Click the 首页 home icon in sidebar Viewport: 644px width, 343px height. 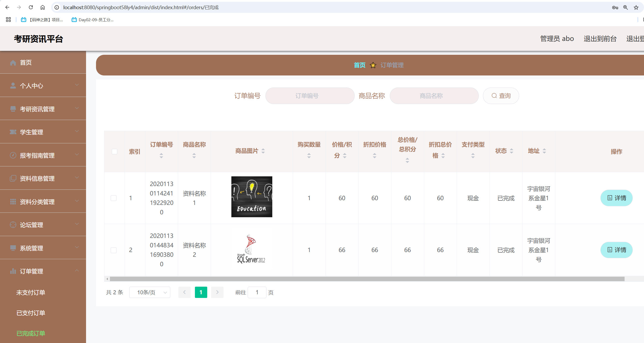[13, 63]
